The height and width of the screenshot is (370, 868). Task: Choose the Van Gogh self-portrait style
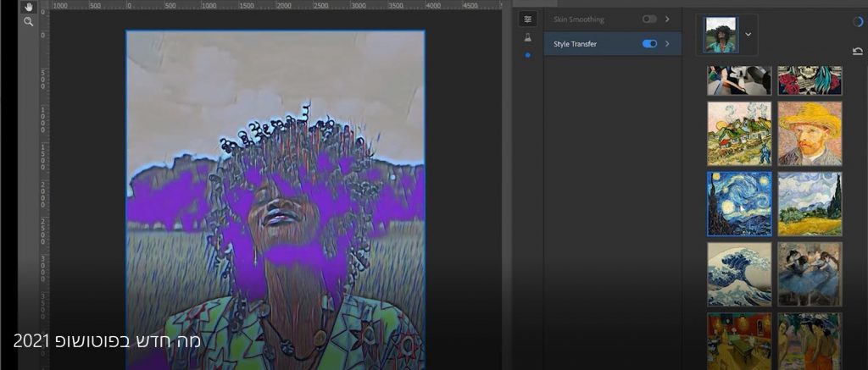click(x=810, y=134)
